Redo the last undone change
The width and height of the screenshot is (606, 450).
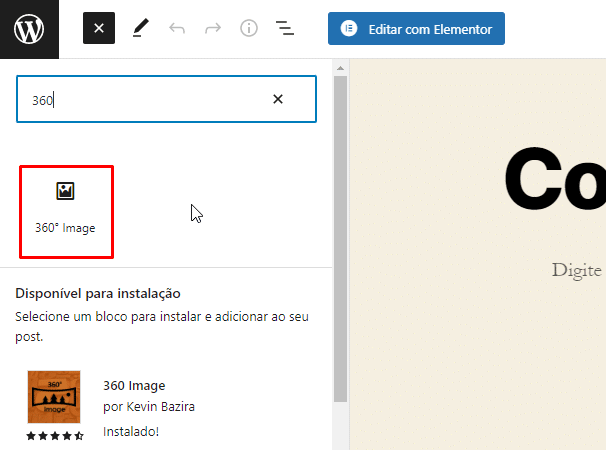point(212,29)
